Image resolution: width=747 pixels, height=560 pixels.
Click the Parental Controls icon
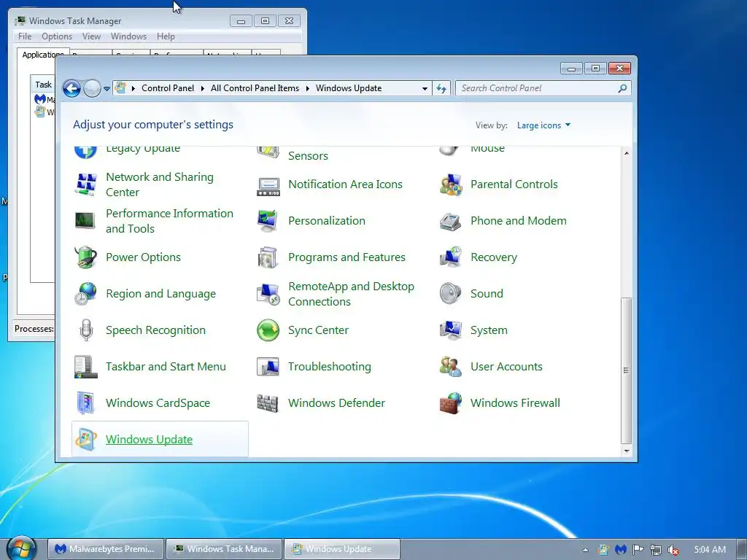click(451, 184)
